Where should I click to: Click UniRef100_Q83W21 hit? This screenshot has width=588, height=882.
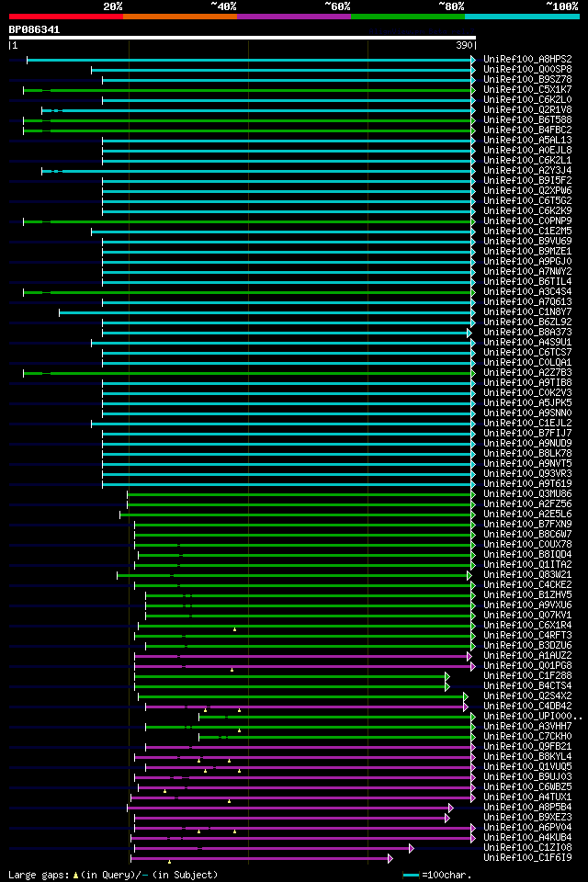(x=527, y=575)
